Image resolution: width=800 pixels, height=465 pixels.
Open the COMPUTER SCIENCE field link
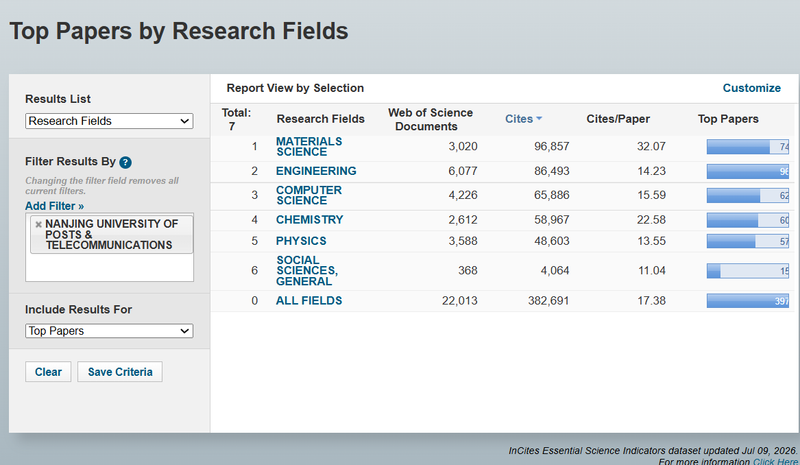pos(309,195)
